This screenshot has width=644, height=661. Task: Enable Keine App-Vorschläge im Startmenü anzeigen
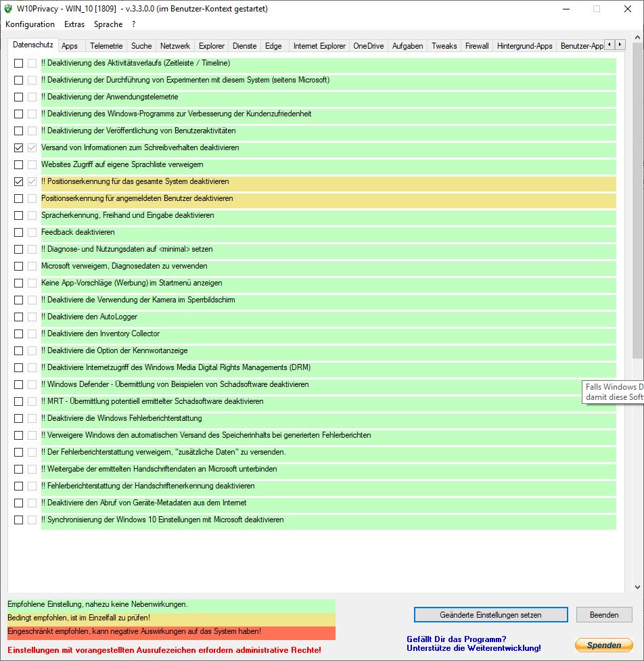pyautogui.click(x=18, y=283)
